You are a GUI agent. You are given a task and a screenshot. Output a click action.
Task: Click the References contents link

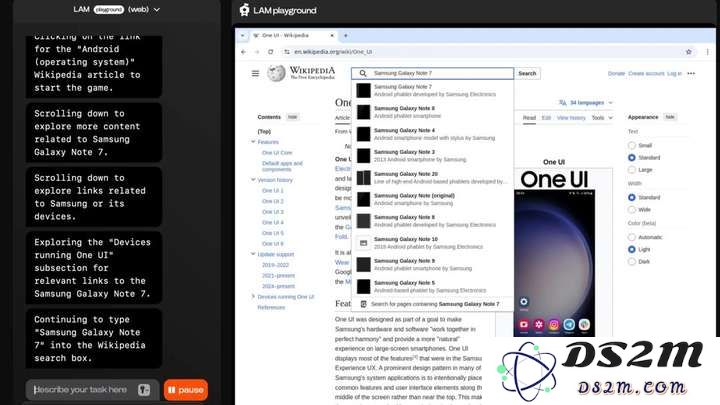(x=271, y=308)
